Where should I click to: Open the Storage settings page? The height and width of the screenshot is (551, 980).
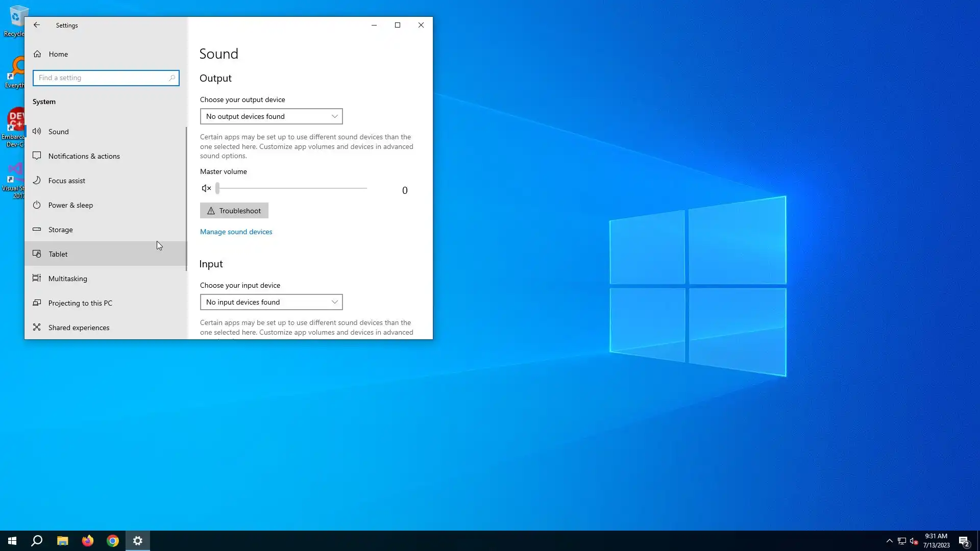(x=60, y=230)
